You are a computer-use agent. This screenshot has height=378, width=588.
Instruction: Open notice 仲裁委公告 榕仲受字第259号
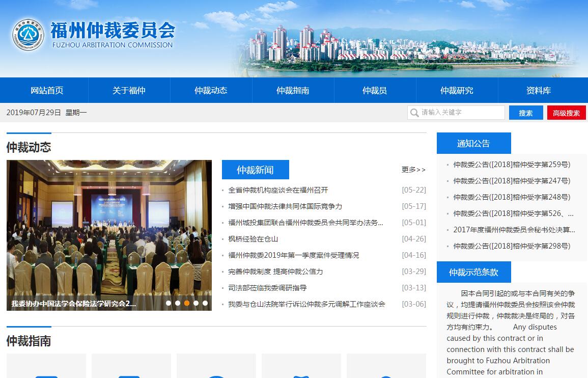(512, 165)
